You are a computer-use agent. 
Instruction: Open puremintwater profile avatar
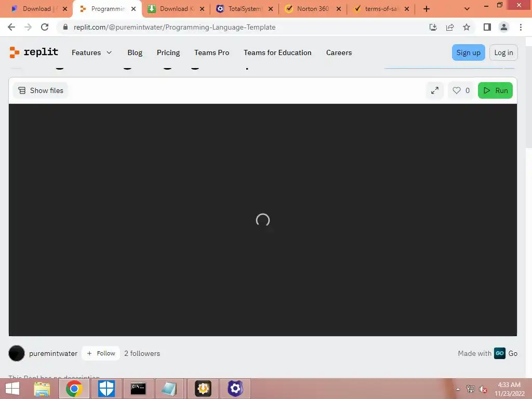(x=17, y=353)
